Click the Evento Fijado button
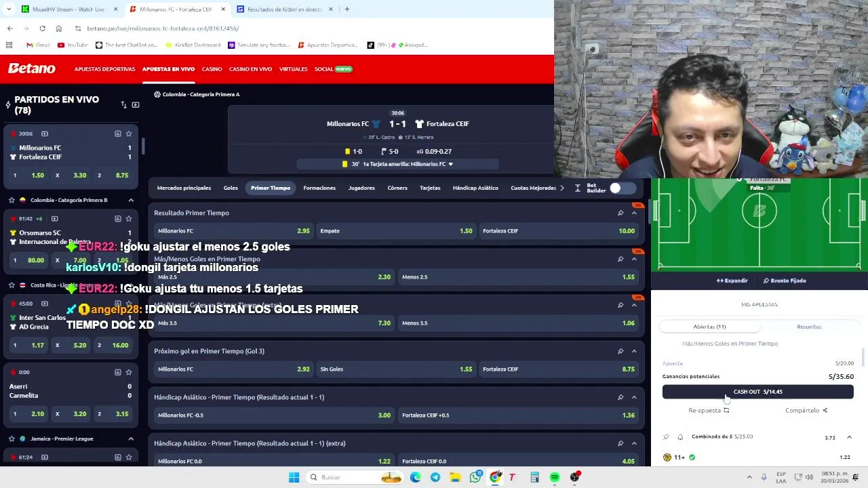The height and width of the screenshot is (488, 868). 785,281
